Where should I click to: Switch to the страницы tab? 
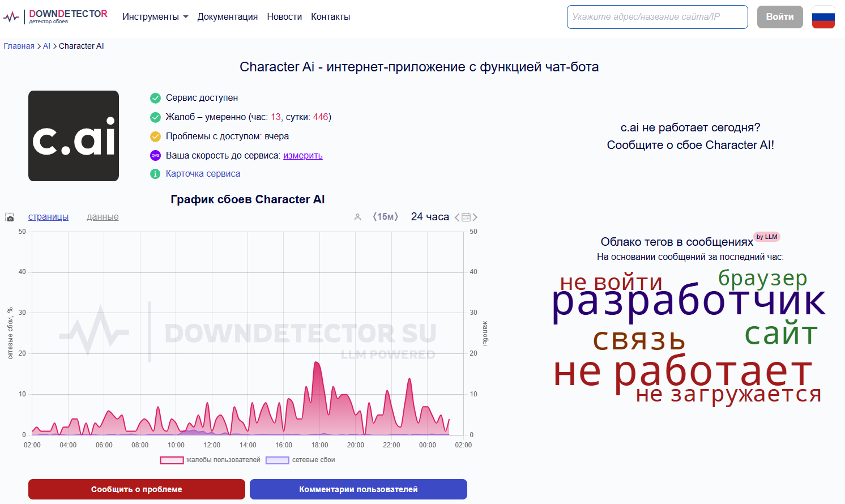(48, 217)
